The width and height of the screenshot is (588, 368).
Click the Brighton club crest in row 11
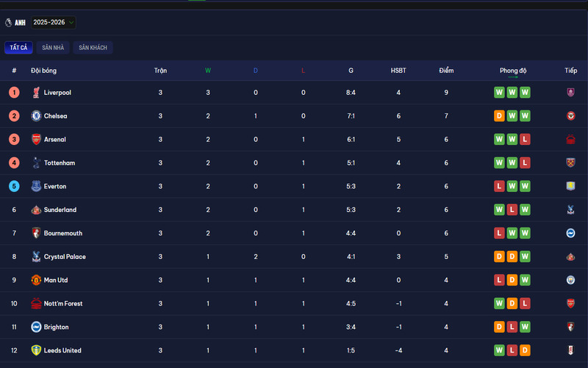point(36,327)
